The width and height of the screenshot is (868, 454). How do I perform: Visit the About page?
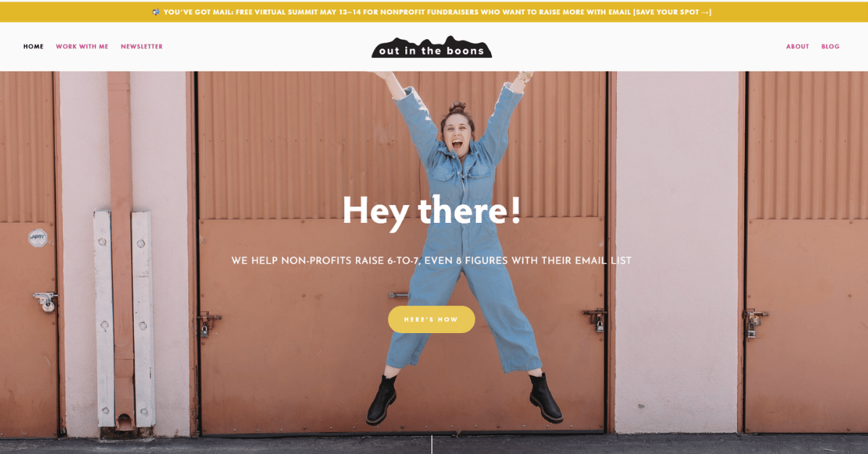click(798, 46)
